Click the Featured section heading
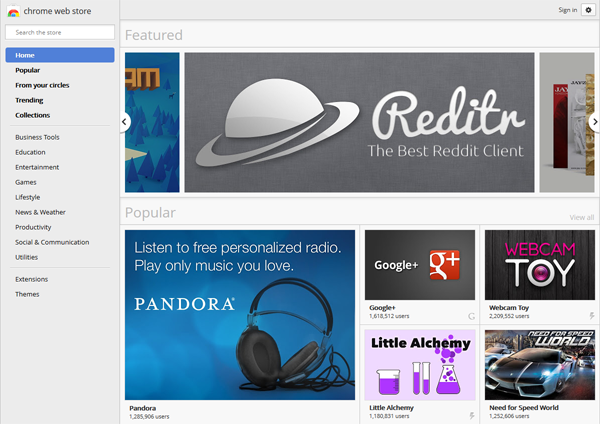Screen dimensions: 600x424 pyautogui.click(x=154, y=35)
